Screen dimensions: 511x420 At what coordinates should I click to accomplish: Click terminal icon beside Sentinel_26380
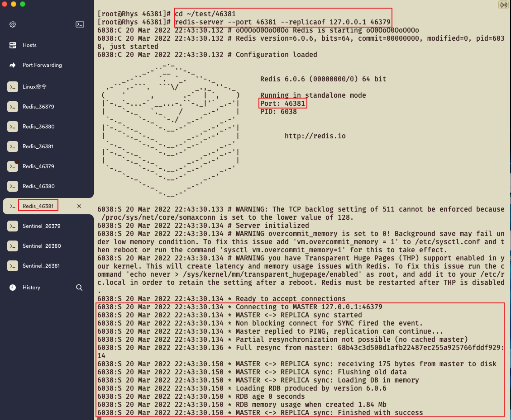13,246
